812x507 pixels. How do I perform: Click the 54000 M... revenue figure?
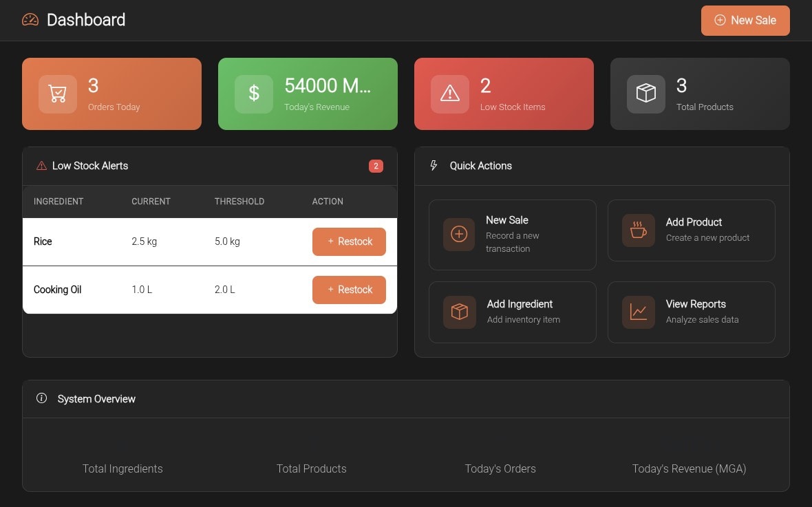[x=328, y=86]
